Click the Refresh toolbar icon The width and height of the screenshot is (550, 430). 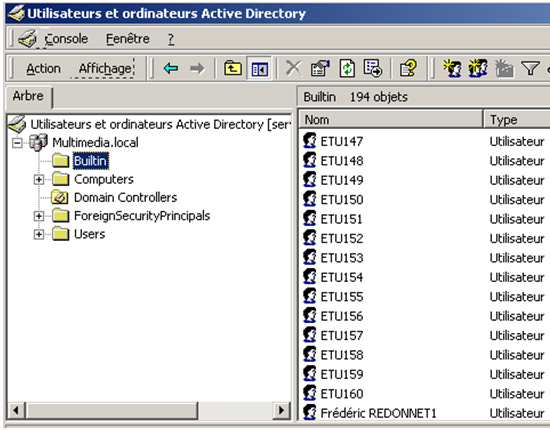tap(347, 68)
